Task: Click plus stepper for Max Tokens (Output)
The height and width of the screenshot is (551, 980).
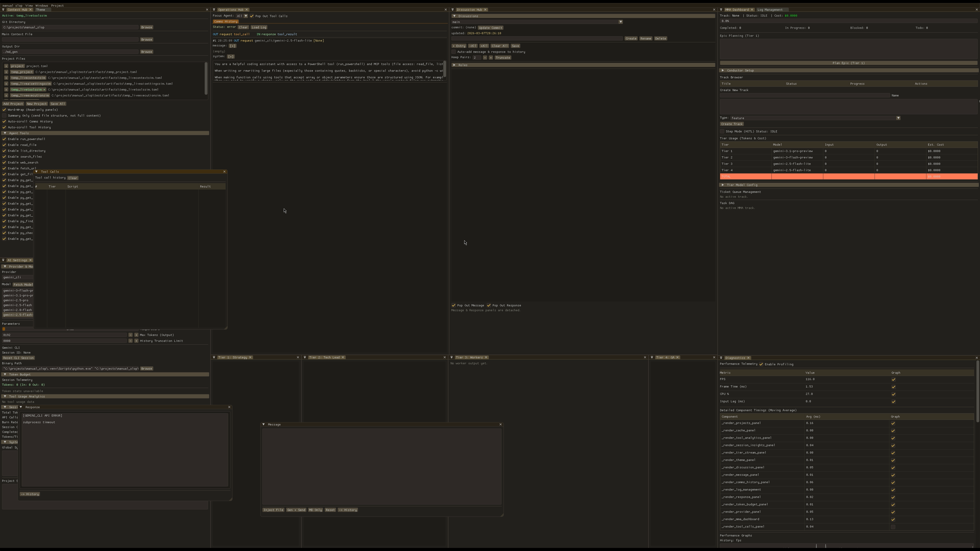Action: click(x=136, y=335)
